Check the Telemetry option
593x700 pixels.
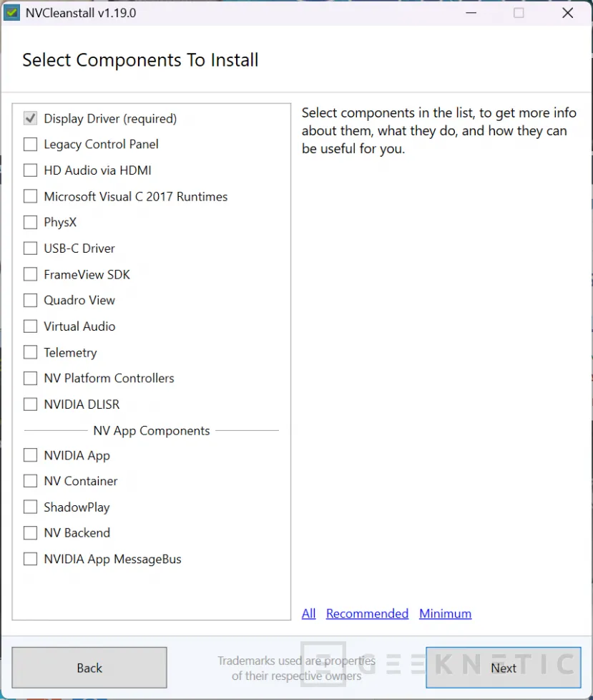pos(30,352)
